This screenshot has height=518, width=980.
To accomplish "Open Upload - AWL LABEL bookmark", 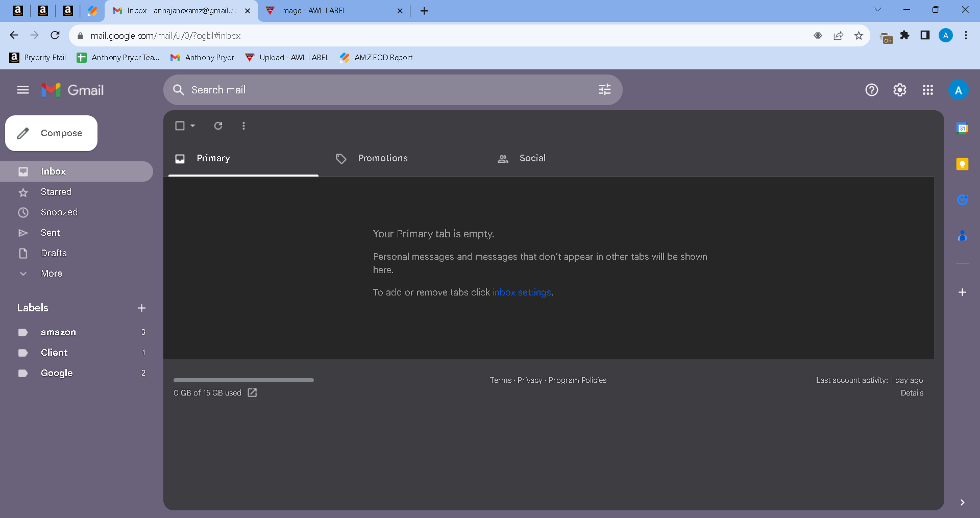I will 287,58.
